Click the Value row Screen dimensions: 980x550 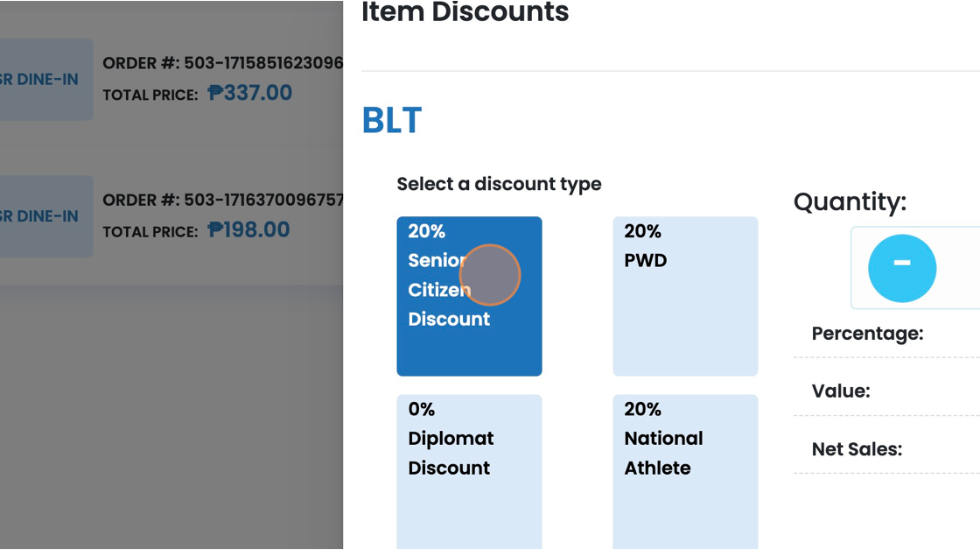[x=887, y=391]
